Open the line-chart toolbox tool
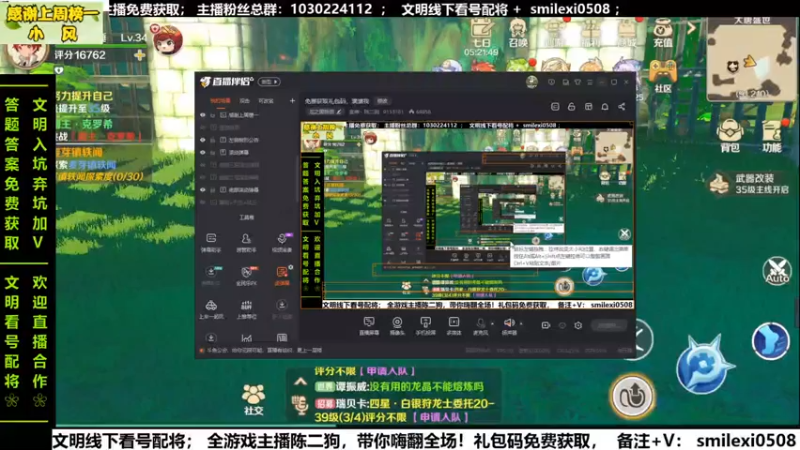 coord(246,338)
